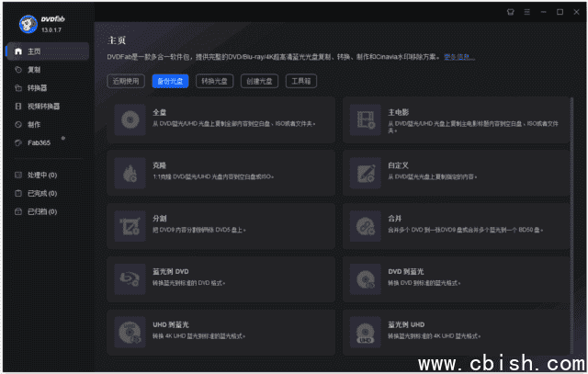Select the 全盘 card title
The width and height of the screenshot is (588, 374).
(159, 112)
